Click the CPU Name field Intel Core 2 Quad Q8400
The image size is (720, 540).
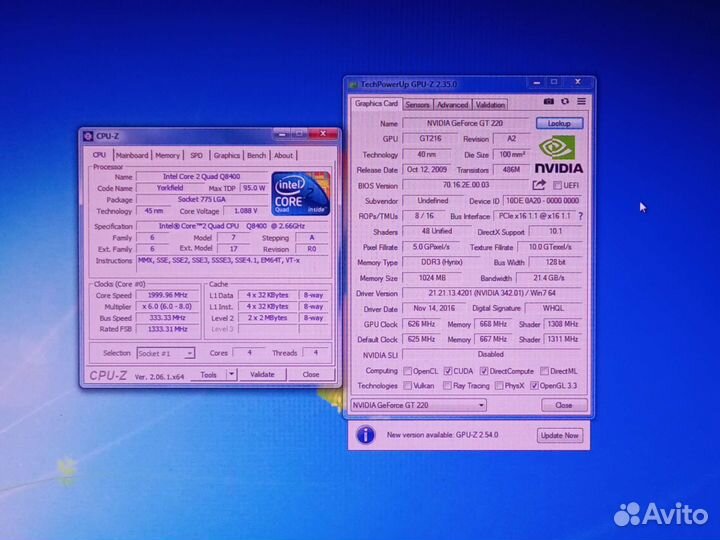(x=202, y=176)
